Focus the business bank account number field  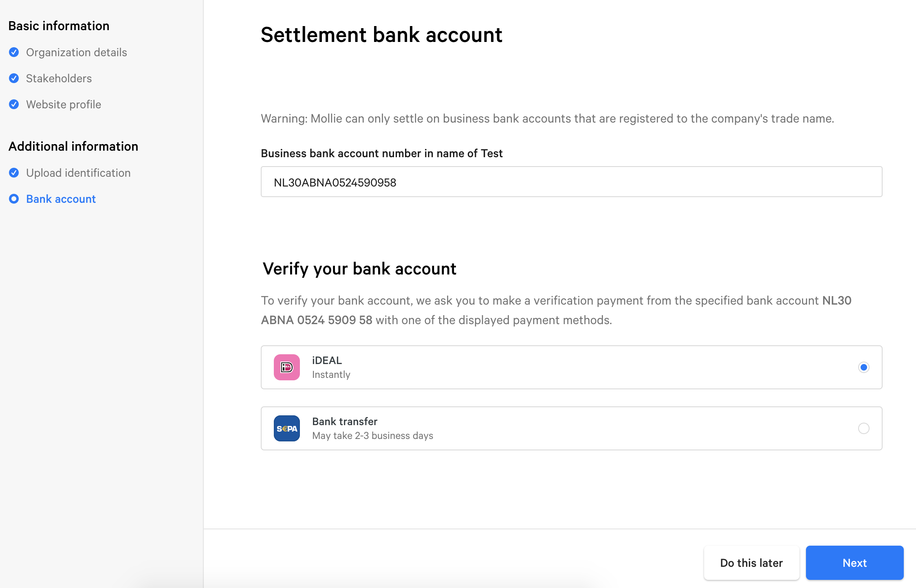571,182
